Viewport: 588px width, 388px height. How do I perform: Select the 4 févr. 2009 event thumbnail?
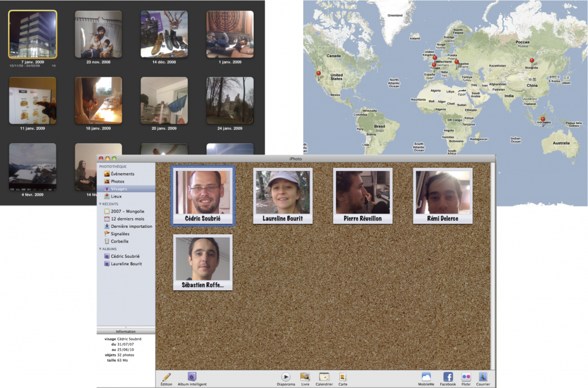33,167
